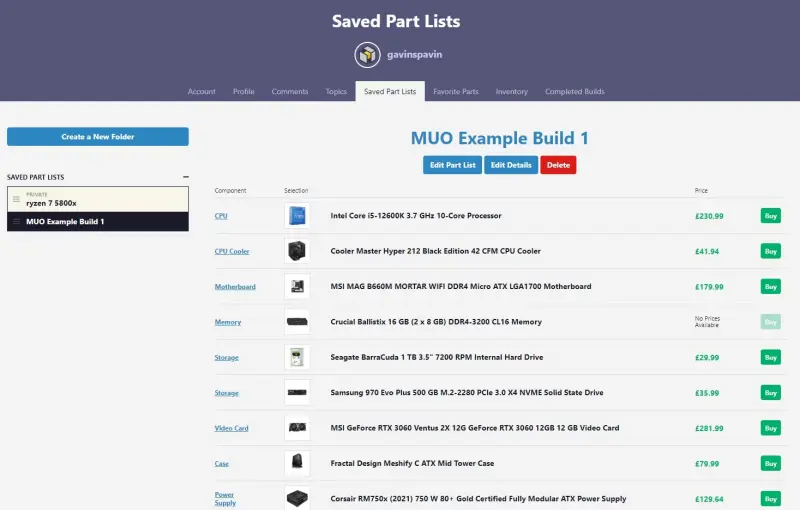The width and height of the screenshot is (800, 510).
Task: Click the gavinspavin user avatar icon
Action: click(367, 55)
